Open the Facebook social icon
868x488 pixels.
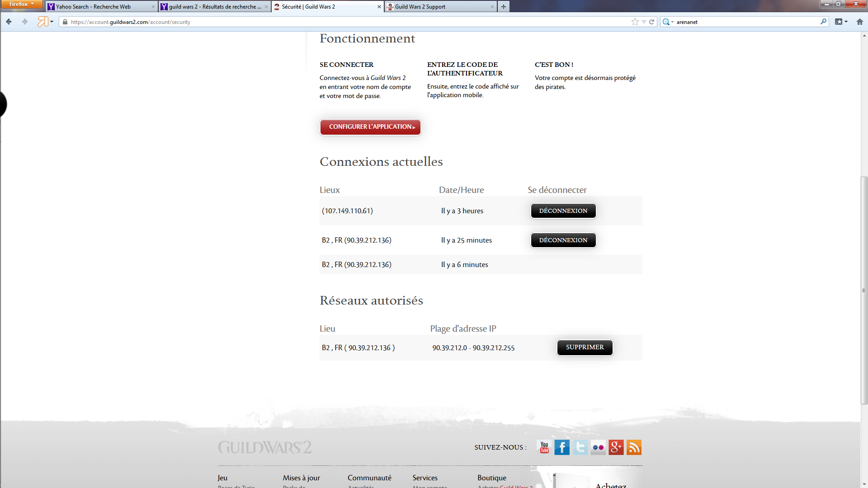coord(562,447)
